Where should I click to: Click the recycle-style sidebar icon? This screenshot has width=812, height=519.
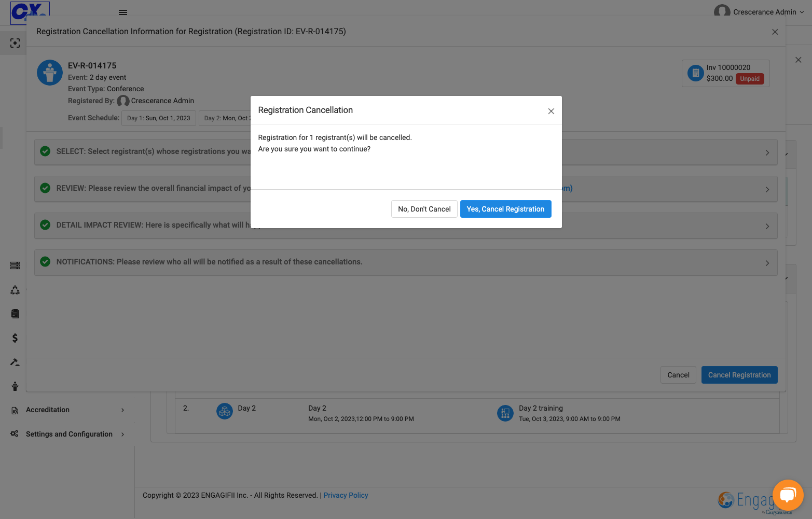coord(15,290)
